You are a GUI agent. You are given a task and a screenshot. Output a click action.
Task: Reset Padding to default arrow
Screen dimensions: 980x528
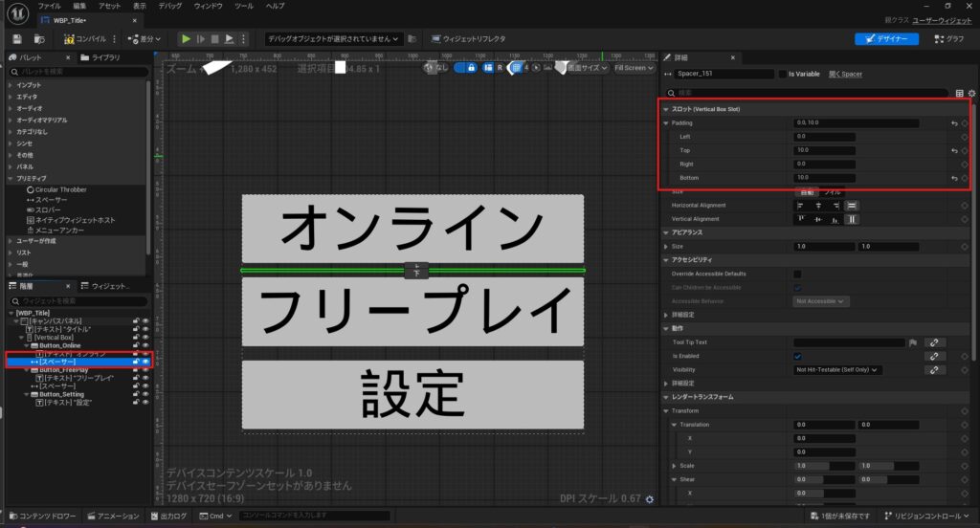(954, 123)
